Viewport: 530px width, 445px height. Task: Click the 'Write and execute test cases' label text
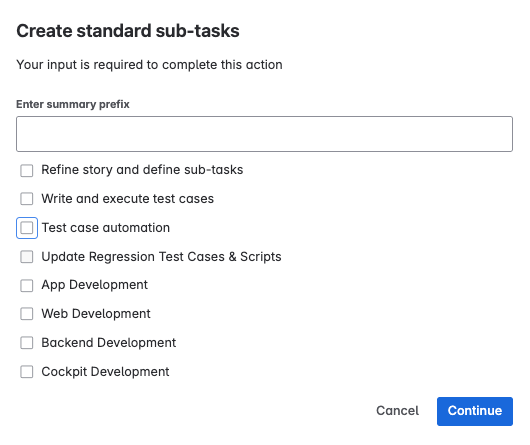pyautogui.click(x=128, y=199)
